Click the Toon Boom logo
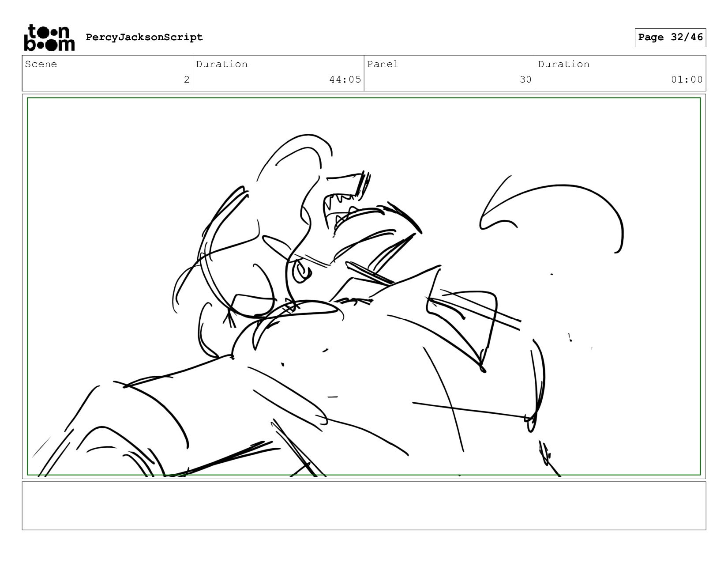Image resolution: width=728 pixels, height=563 pixels. pyautogui.click(x=49, y=38)
